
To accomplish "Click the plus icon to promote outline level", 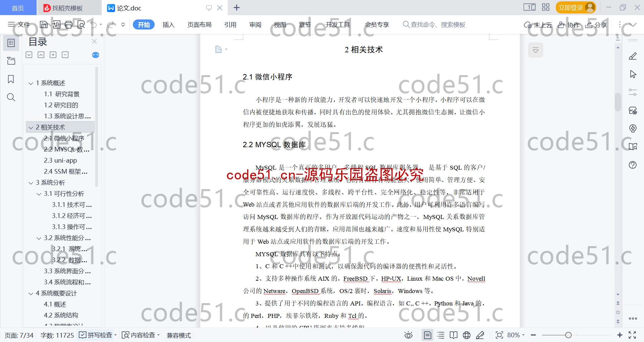I will 53,55.
